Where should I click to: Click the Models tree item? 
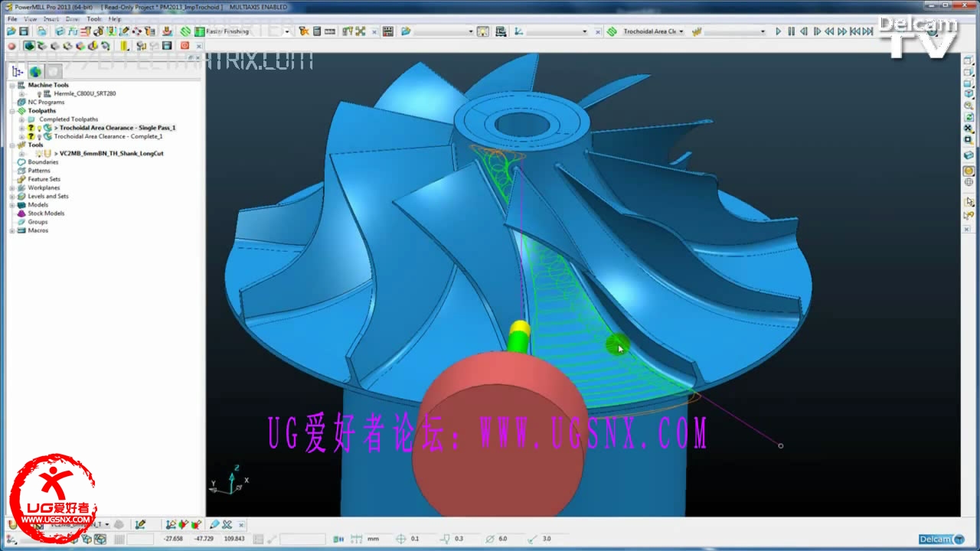click(x=38, y=205)
